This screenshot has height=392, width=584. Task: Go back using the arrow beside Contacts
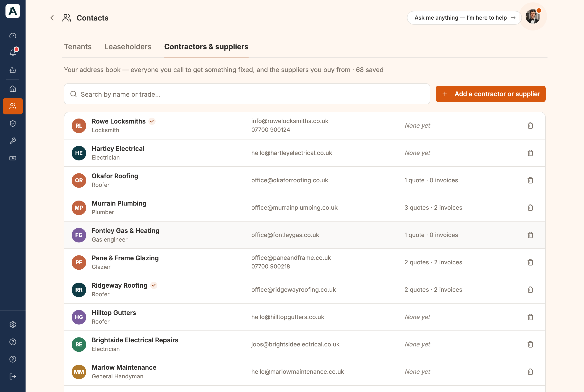click(52, 18)
